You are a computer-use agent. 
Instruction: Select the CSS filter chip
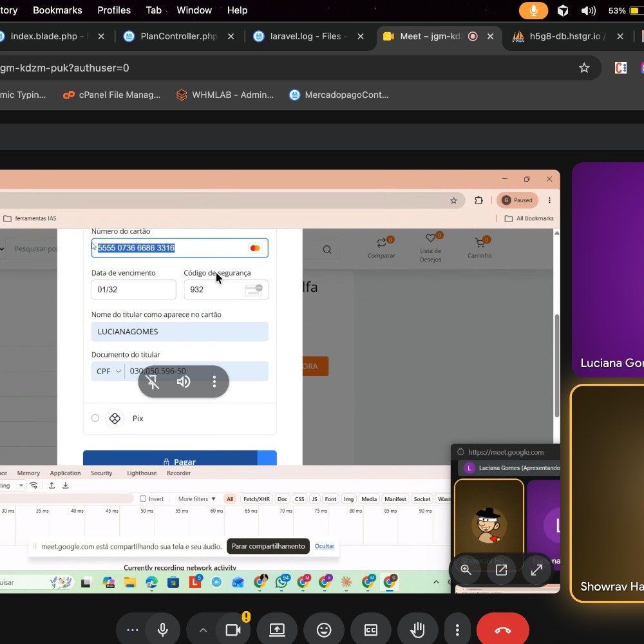299,498
